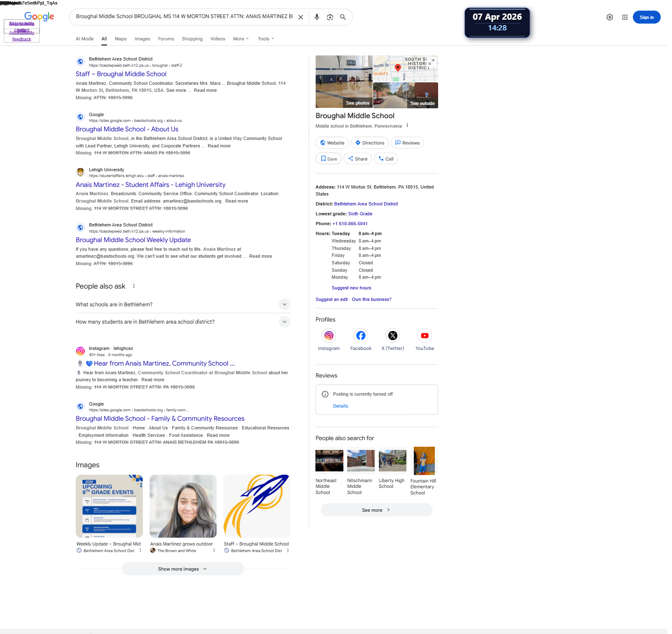Open 'Broughal Middle School Weekly Update' result
This screenshot has height=634, width=672.
[133, 240]
